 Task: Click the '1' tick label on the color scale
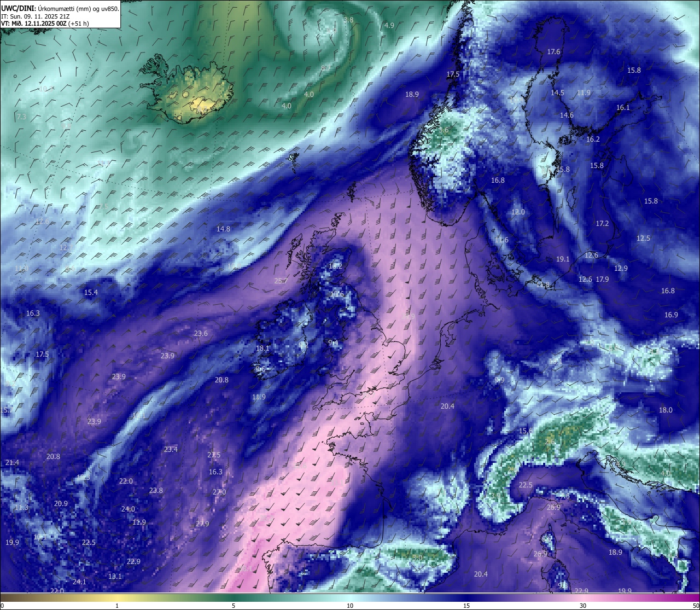click(x=117, y=606)
